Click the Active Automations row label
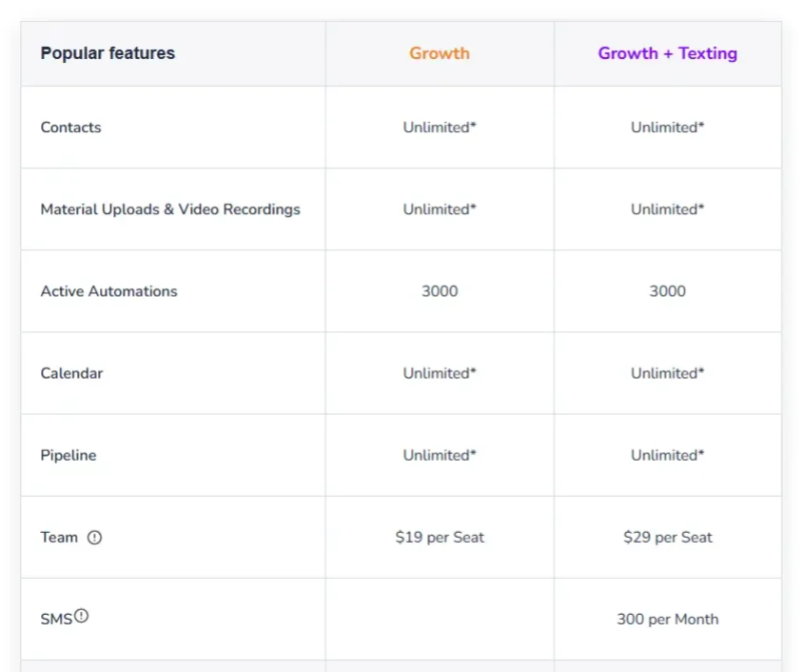The width and height of the screenshot is (803, 672). [108, 291]
